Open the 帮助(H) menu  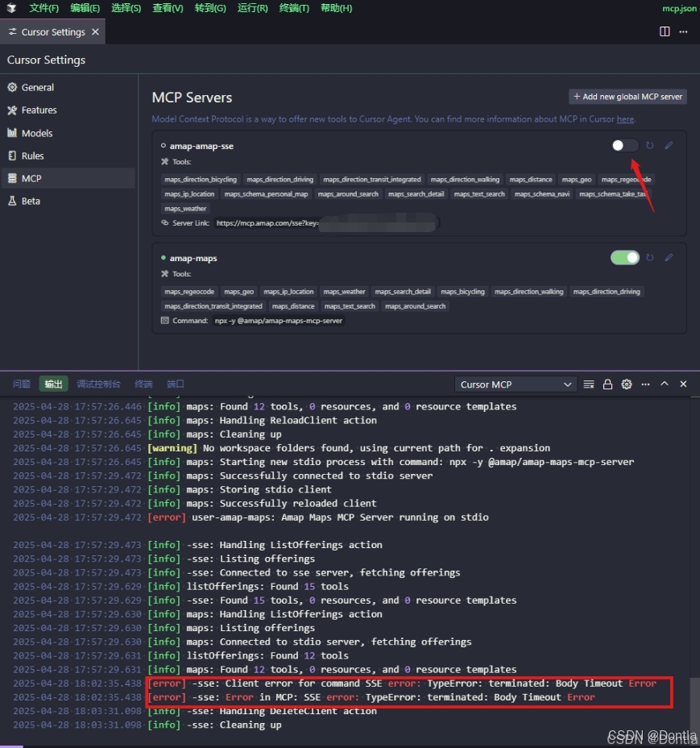[336, 8]
